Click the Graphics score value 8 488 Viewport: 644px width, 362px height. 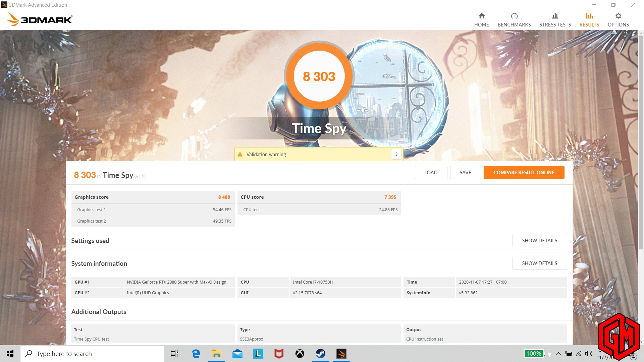[x=224, y=197]
